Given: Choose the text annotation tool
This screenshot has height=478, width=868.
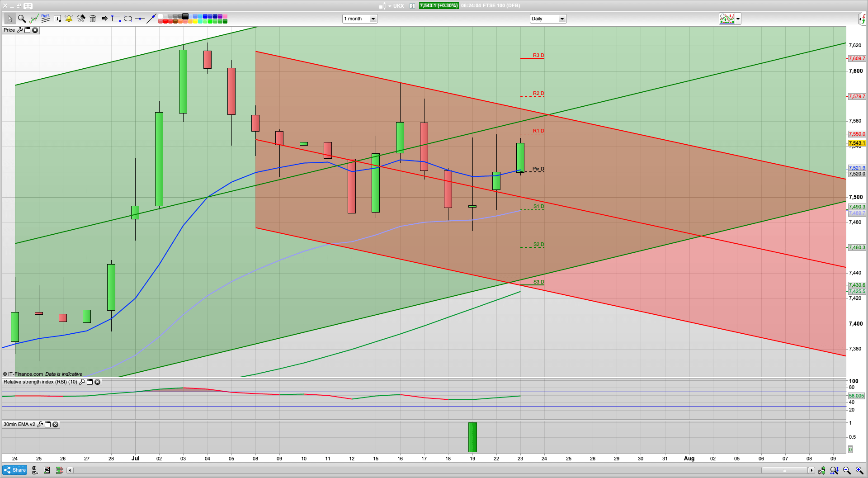Looking at the screenshot, I should (57, 19).
